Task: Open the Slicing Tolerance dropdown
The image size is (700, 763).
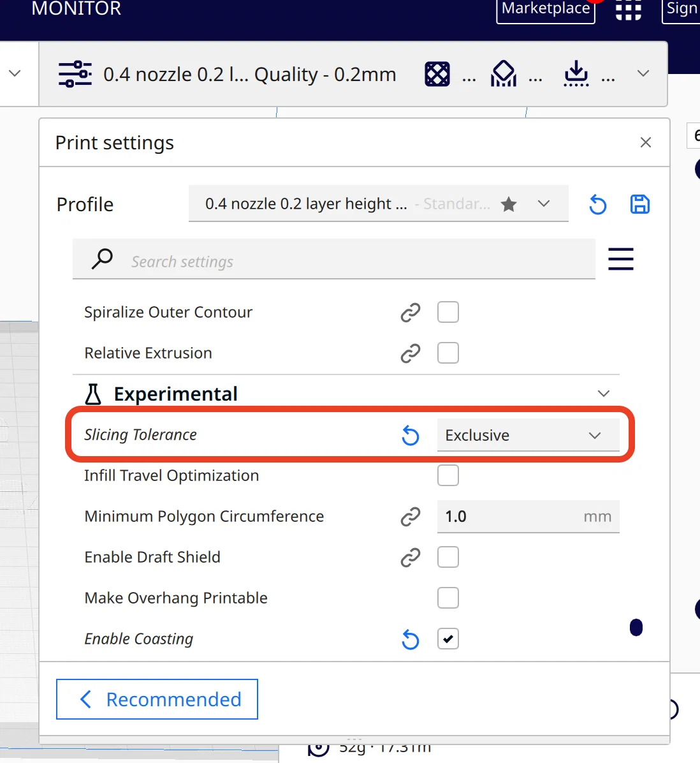Action: tap(528, 436)
